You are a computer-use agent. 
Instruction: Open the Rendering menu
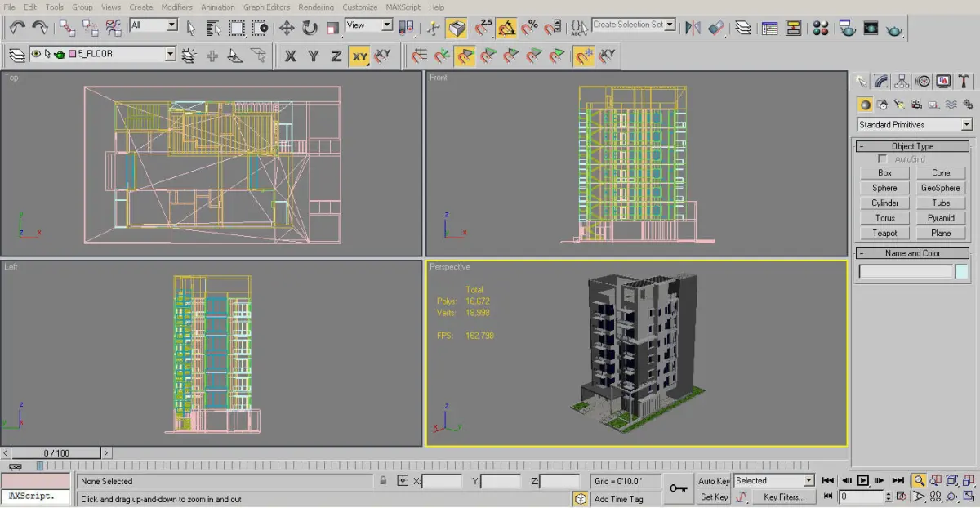pos(316,7)
